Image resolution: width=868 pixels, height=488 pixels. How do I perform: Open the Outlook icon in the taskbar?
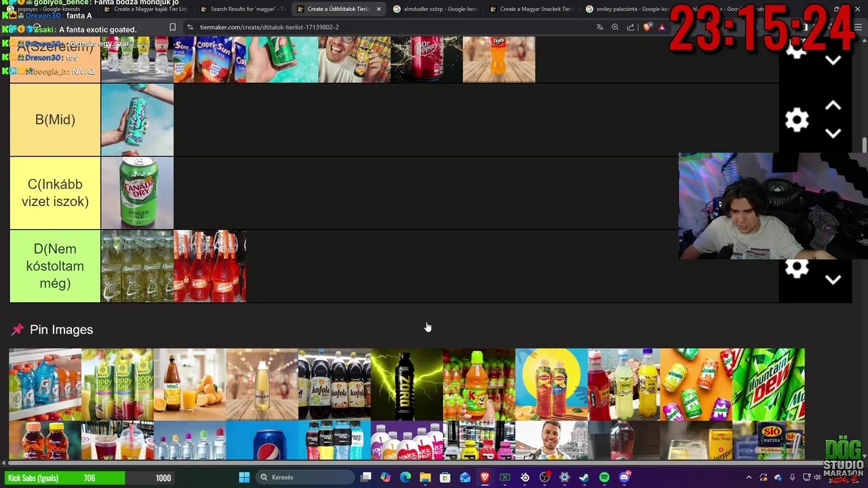(465, 477)
